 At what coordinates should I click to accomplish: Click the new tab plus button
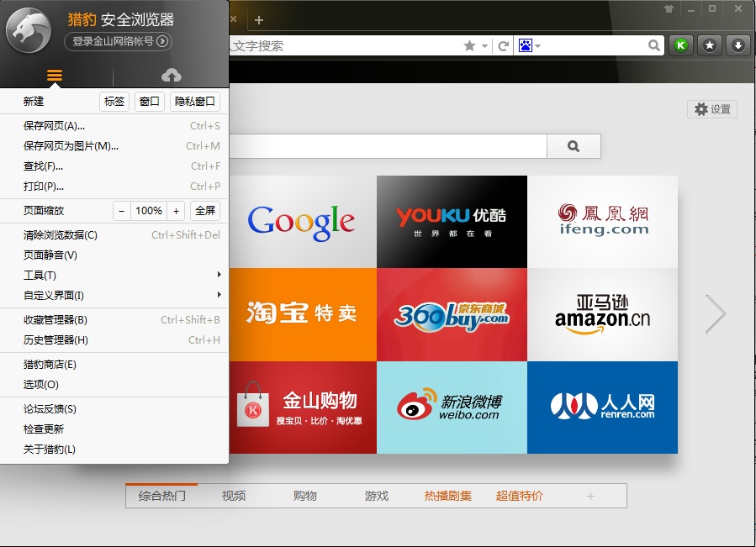click(x=259, y=20)
